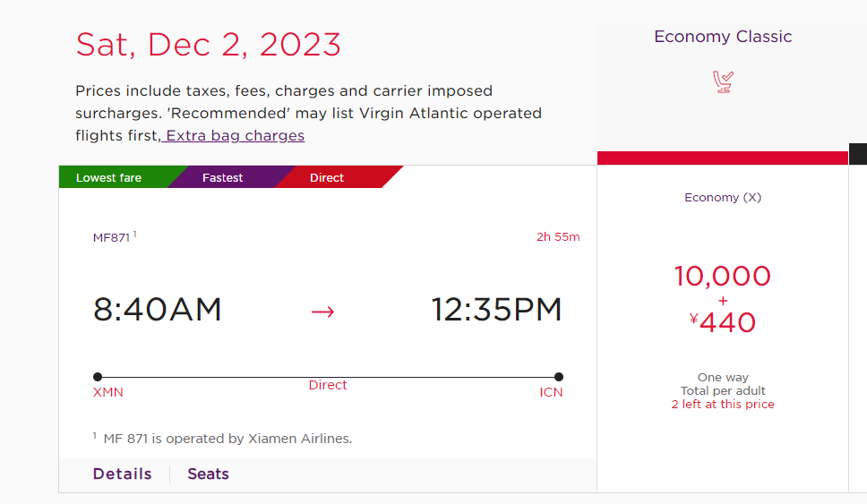Select the Fastest tag
The width and height of the screenshot is (867, 504).
pos(222,177)
